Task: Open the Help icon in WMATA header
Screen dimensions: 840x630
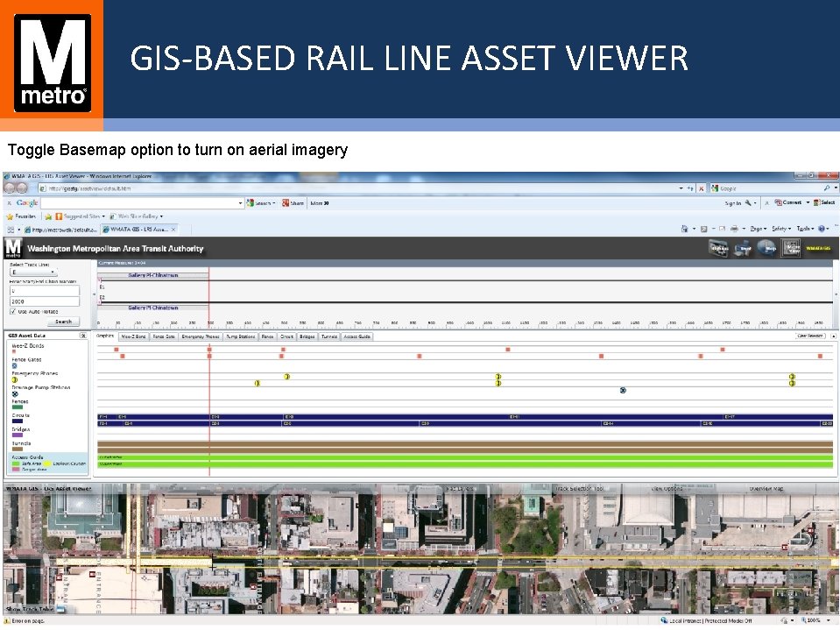Action: coord(766,248)
